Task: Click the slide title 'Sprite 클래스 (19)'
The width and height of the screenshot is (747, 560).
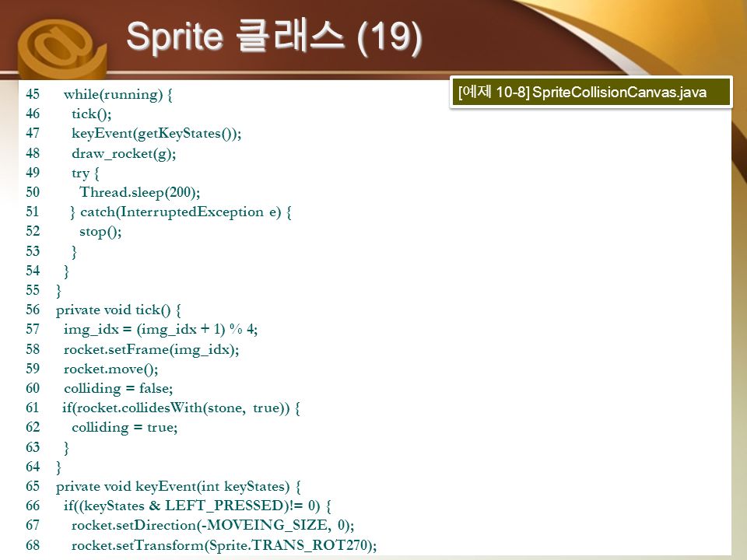Action: click(275, 37)
